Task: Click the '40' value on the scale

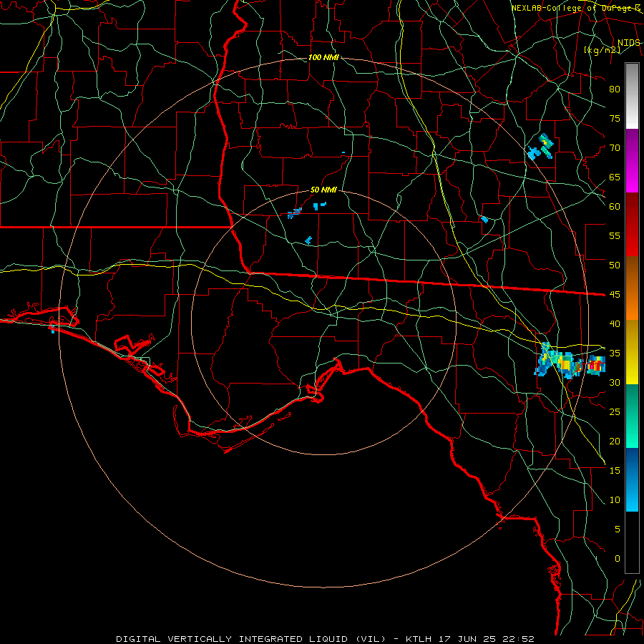Action: coord(615,324)
